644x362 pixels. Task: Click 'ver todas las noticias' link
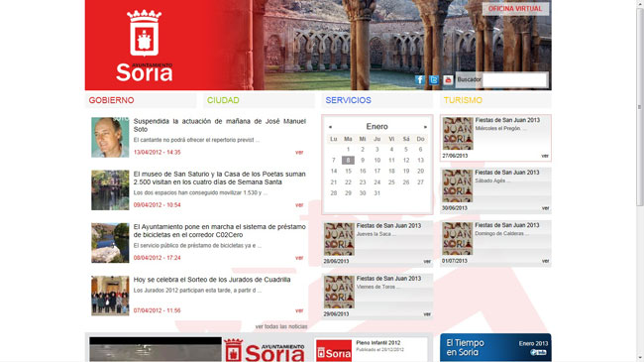pos(281,326)
